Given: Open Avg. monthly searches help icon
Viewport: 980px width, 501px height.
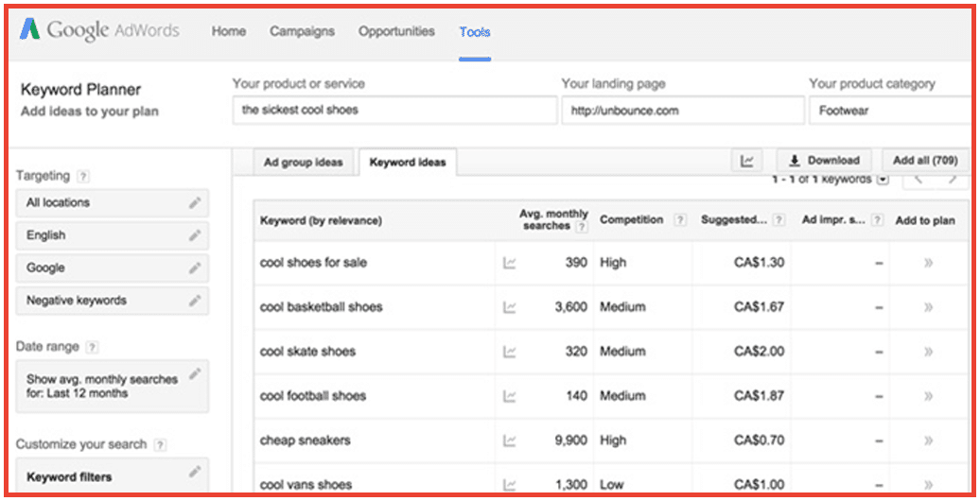Looking at the screenshot, I should point(582,227).
